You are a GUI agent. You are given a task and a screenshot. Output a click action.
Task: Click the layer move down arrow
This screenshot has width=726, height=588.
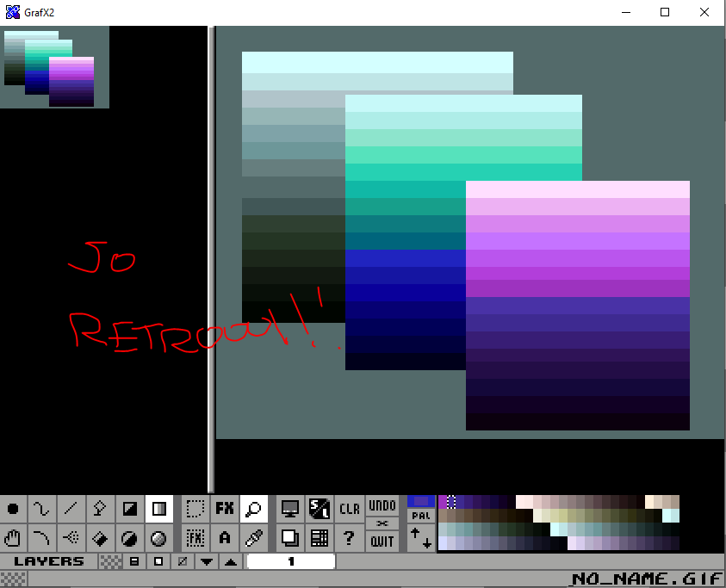point(207,561)
